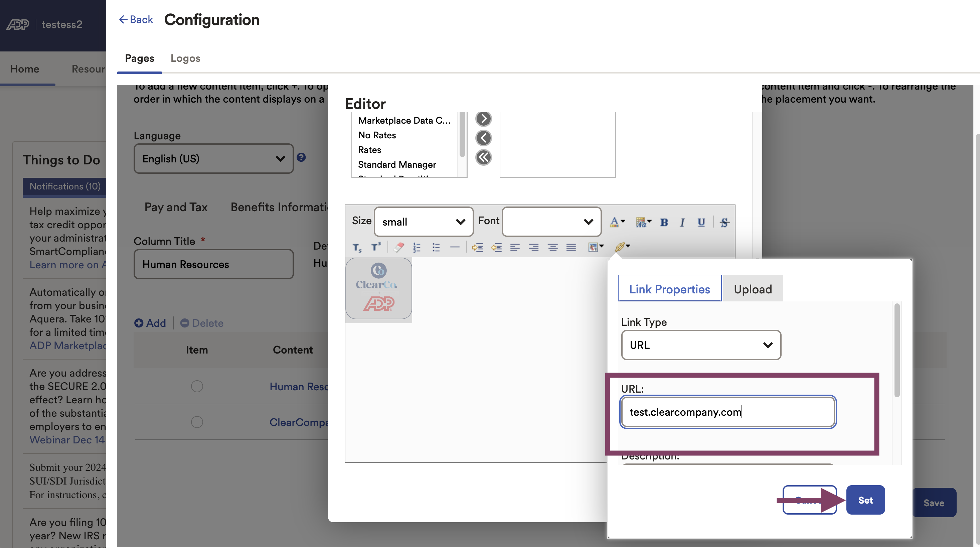
Task: Open the Home navigation tab
Action: click(x=25, y=69)
